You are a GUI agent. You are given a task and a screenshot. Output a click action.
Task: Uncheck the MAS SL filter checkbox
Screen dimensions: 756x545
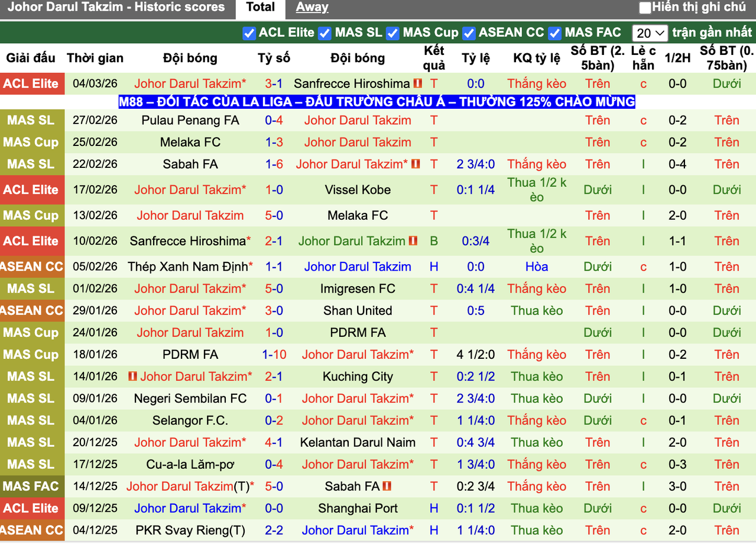(x=325, y=33)
